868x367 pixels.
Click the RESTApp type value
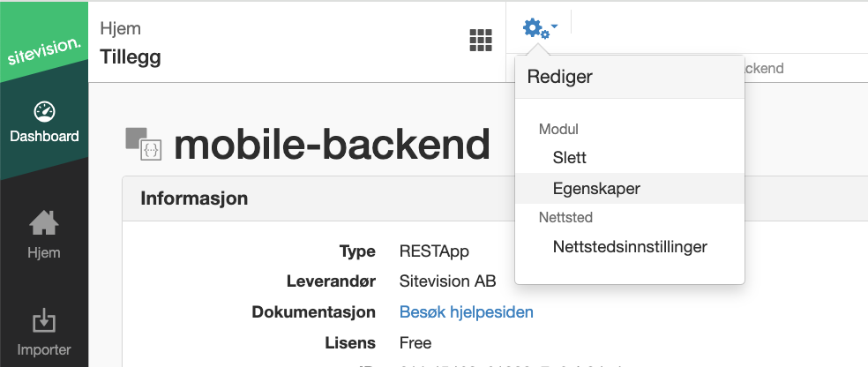pyautogui.click(x=434, y=251)
